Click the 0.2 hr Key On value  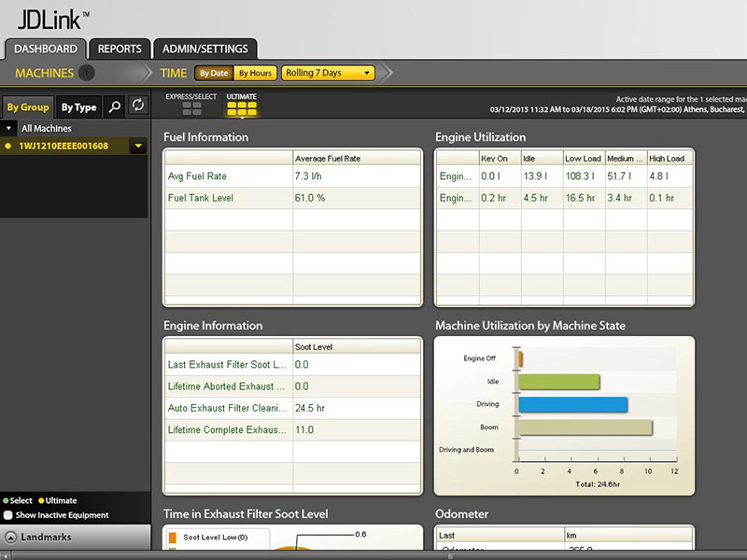494,198
